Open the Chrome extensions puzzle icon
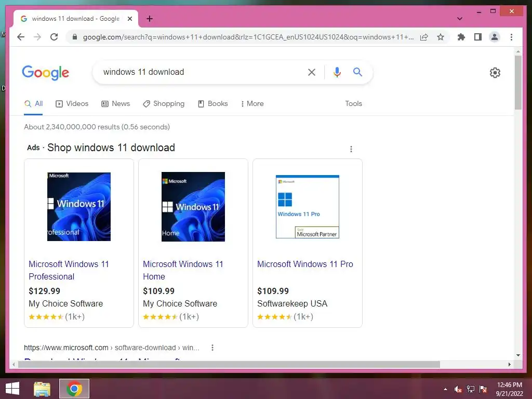Screen dimensions: 532x399 pyautogui.click(x=461, y=37)
